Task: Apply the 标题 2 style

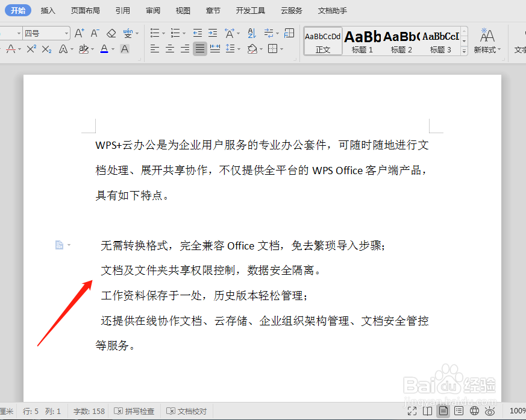Action: coord(401,41)
